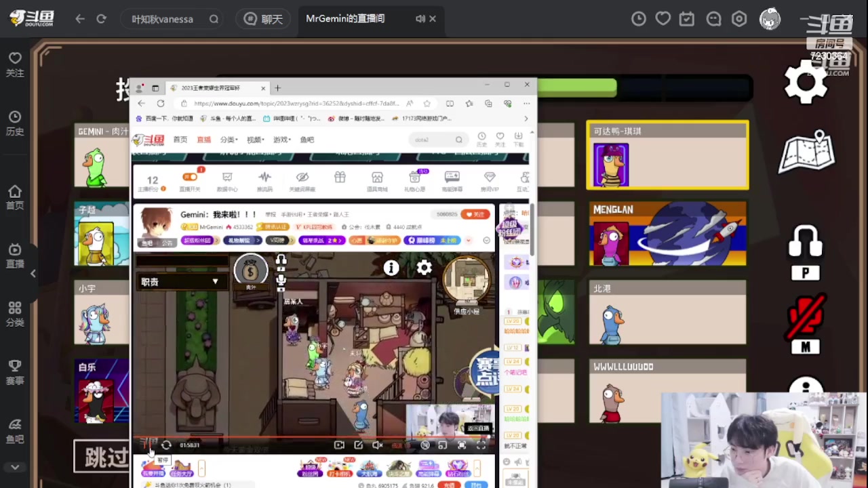Open the map icon in the Goose game
868x488 pixels.
pos(806,153)
